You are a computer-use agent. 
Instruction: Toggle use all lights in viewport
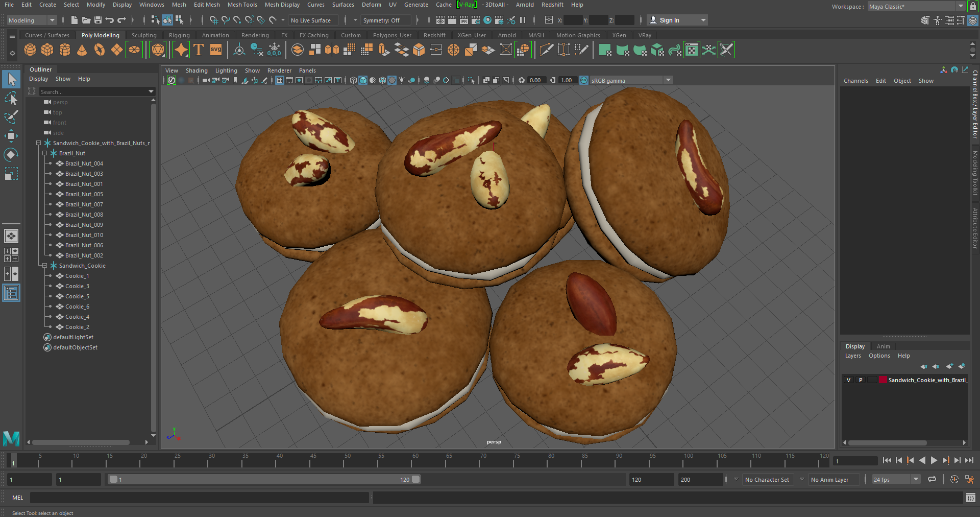[x=402, y=80]
